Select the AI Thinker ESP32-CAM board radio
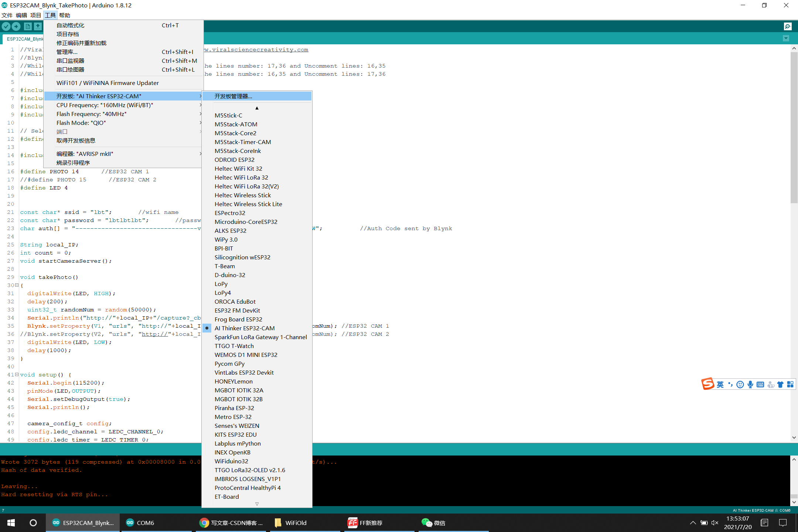 [x=244, y=328]
